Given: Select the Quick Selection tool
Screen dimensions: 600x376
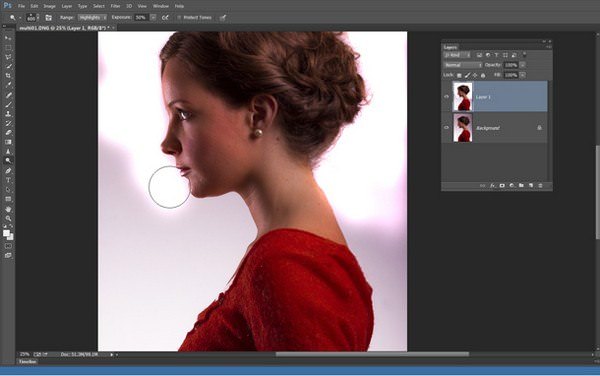Looking at the screenshot, I should coord(8,67).
